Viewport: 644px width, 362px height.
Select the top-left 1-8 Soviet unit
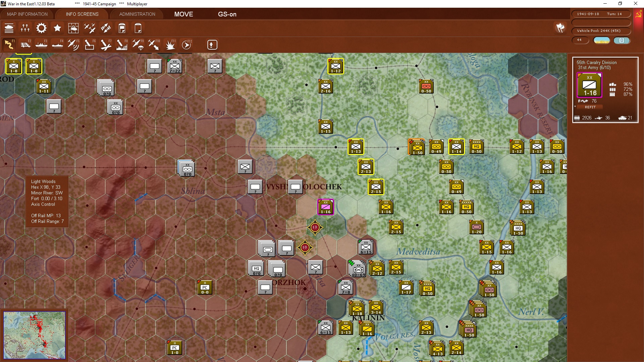click(14, 66)
